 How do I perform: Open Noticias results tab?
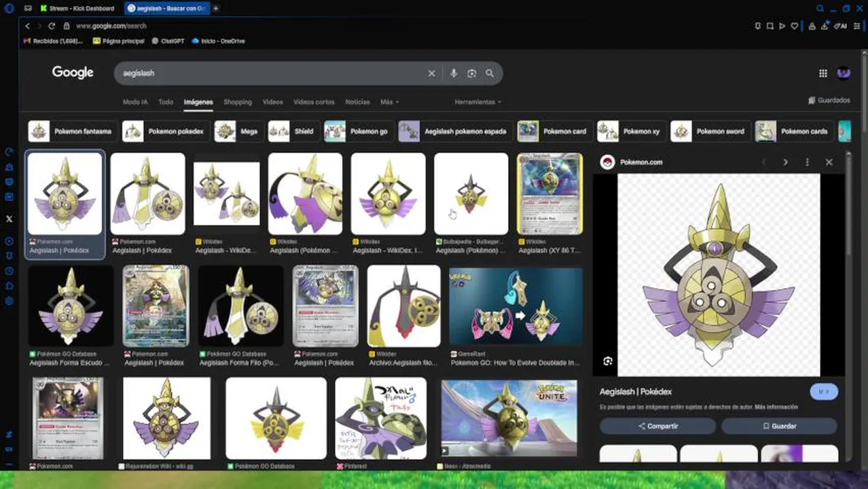point(357,102)
